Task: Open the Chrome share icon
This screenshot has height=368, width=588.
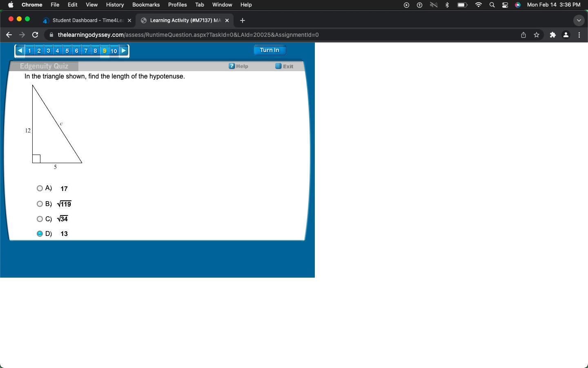Action: [523, 35]
